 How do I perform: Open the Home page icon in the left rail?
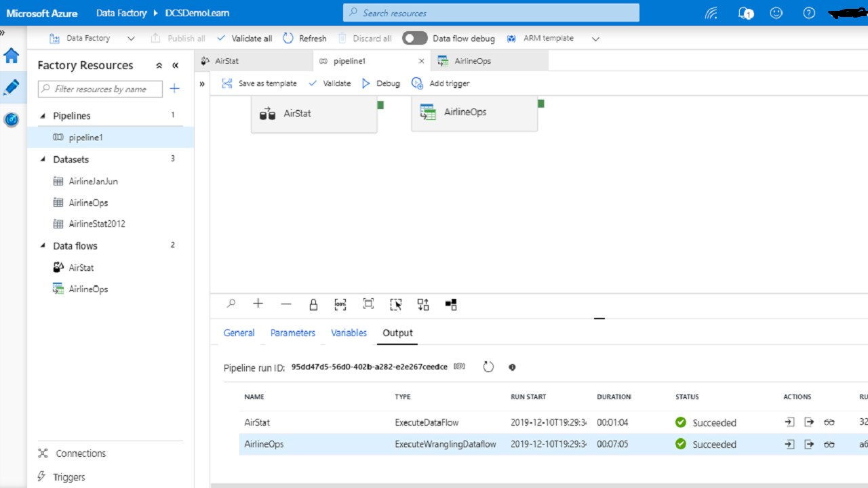(12, 56)
